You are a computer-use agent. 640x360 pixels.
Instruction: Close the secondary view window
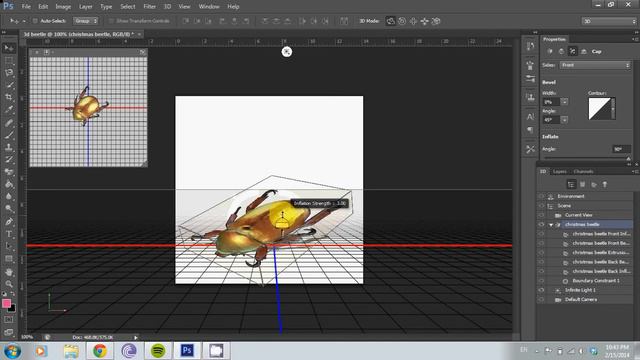(37, 52)
